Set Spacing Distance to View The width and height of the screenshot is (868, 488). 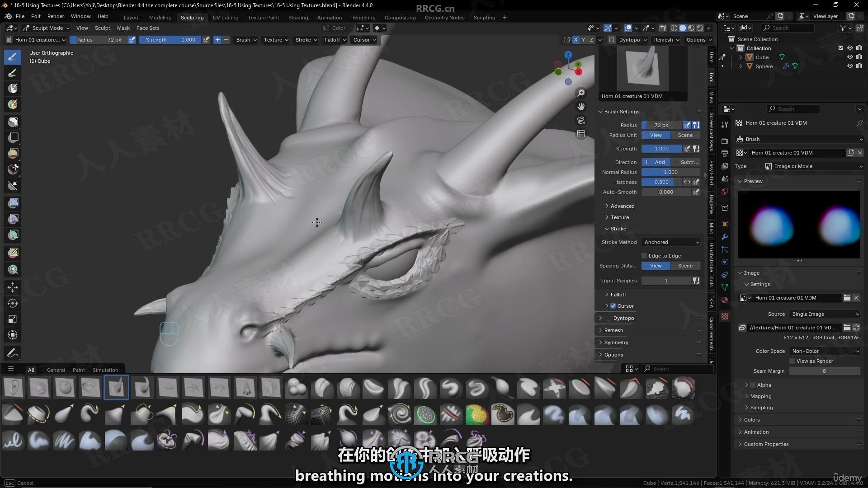[656, 266]
